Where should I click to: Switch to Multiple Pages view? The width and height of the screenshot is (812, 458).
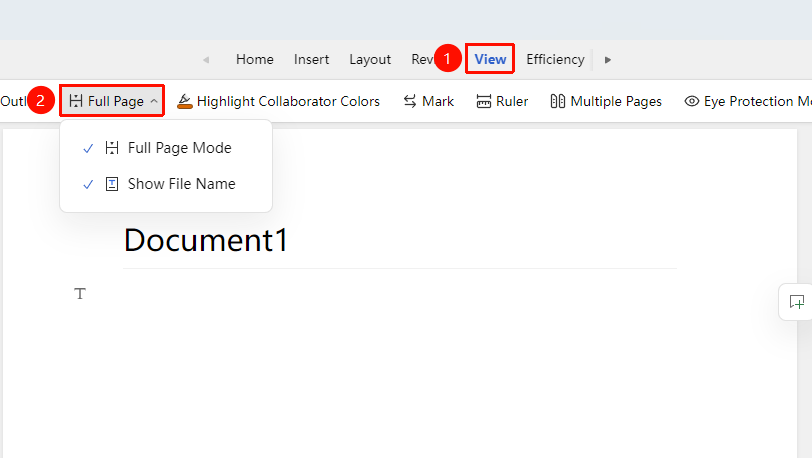(606, 101)
